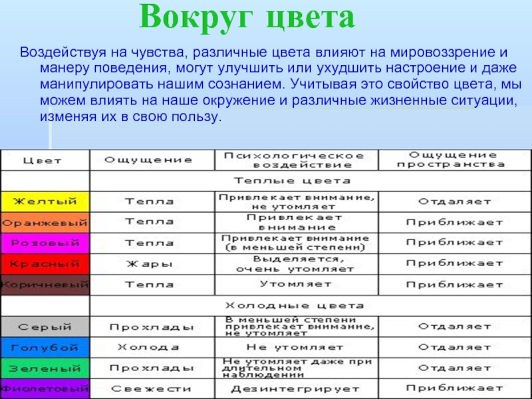This screenshot has width=532, height=399.
Task: Pick the red "Красный" color cell
Action: (45, 264)
